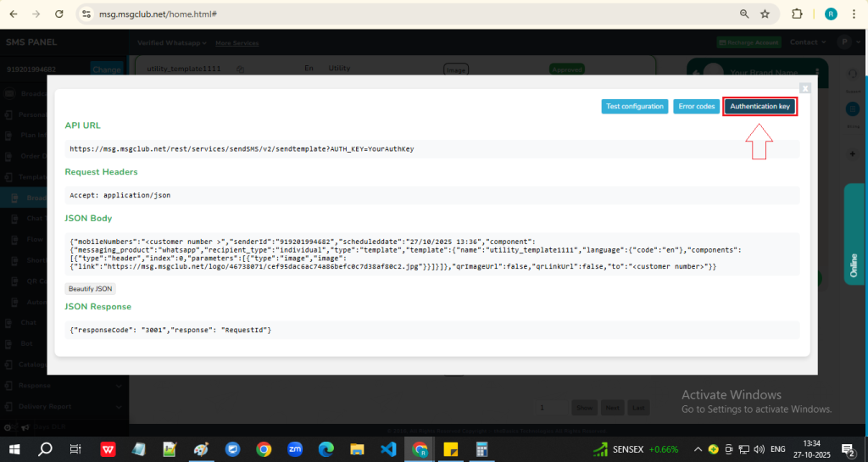Click the Authentication key button
The image size is (868, 462).
760,107
